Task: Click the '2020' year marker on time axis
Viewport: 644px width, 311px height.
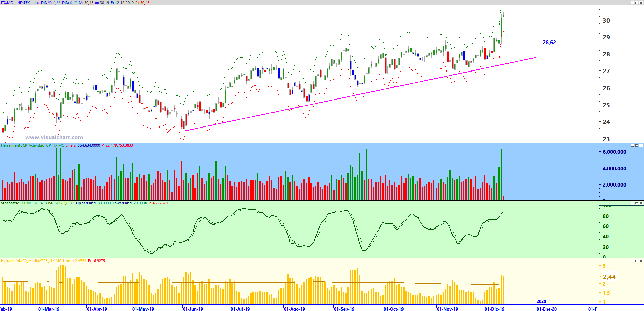Action: click(x=541, y=301)
